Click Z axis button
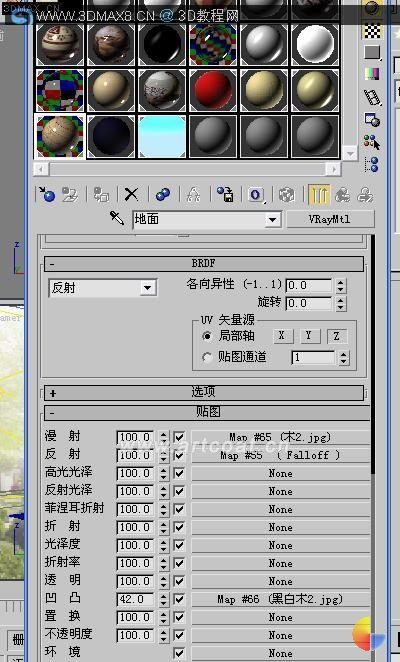The image size is (400, 662). [336, 336]
